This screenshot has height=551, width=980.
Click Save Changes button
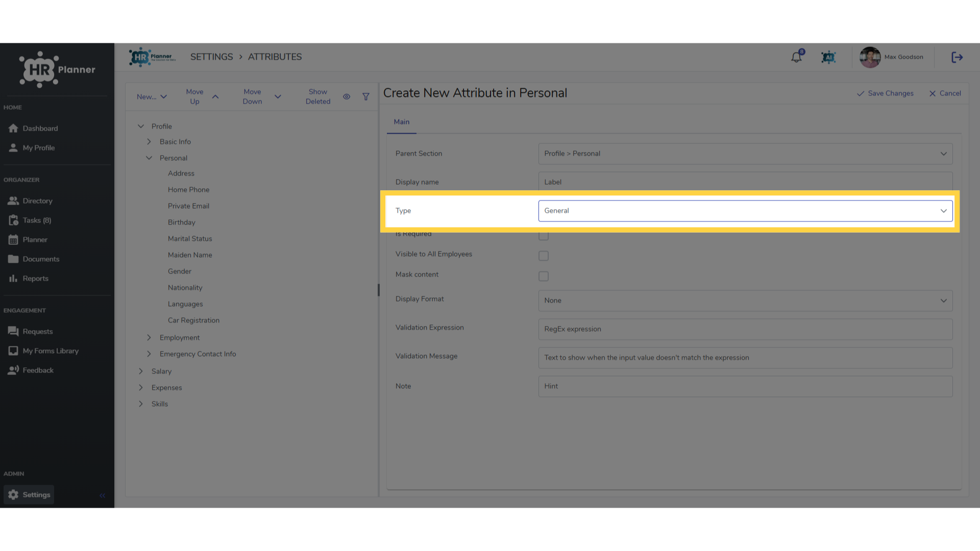pos(885,93)
